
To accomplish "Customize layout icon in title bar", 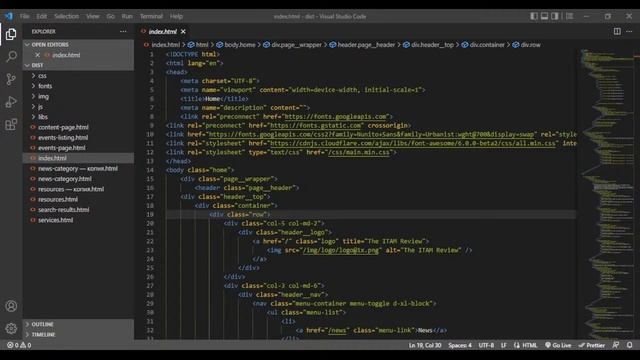I will (569, 16).
